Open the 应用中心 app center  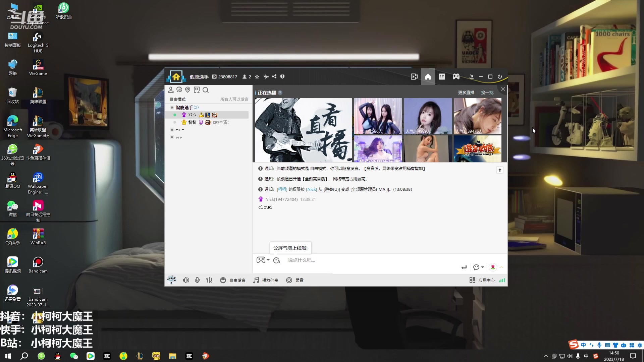(x=482, y=280)
